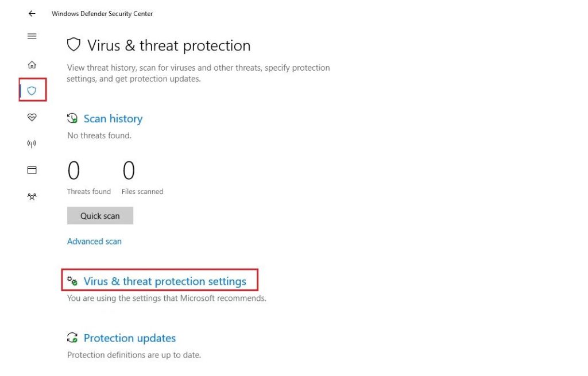Screen dimensions: 588x376
Task: Expand the hamburger navigation menu
Action: (x=32, y=36)
